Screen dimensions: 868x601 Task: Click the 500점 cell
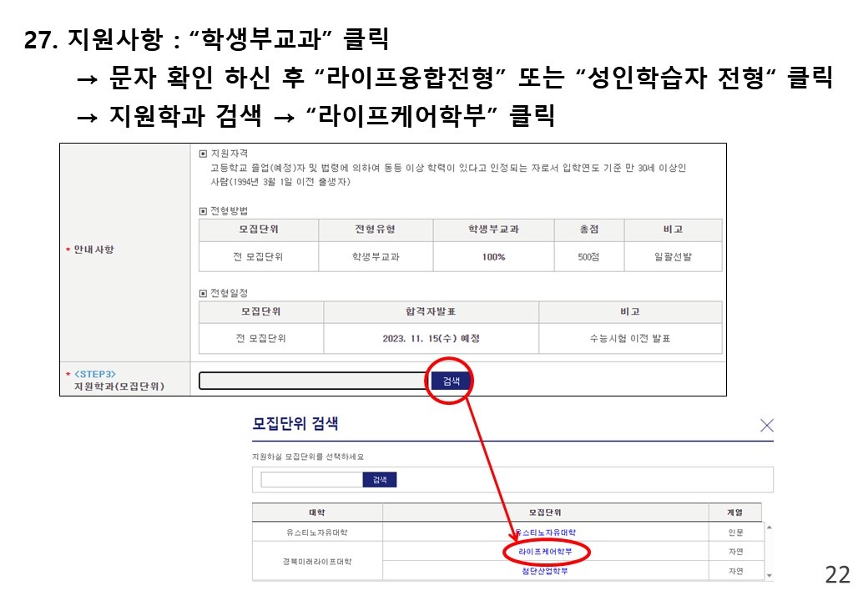pyautogui.click(x=589, y=257)
